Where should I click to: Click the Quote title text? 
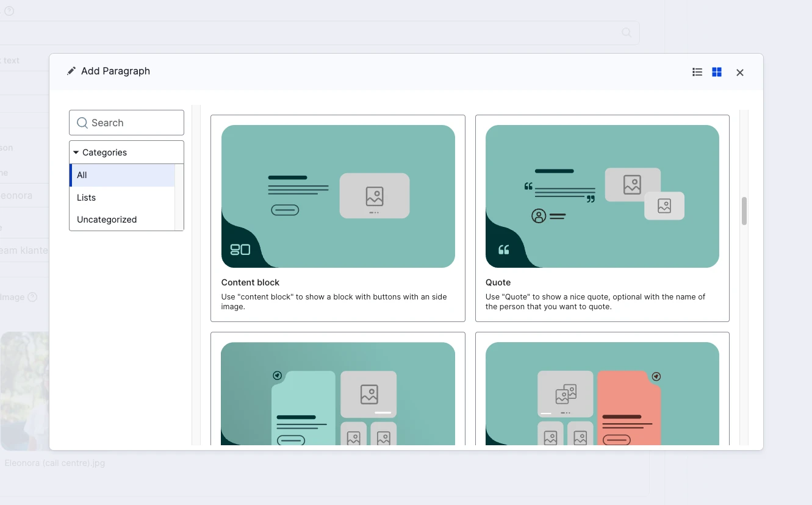pyautogui.click(x=498, y=282)
